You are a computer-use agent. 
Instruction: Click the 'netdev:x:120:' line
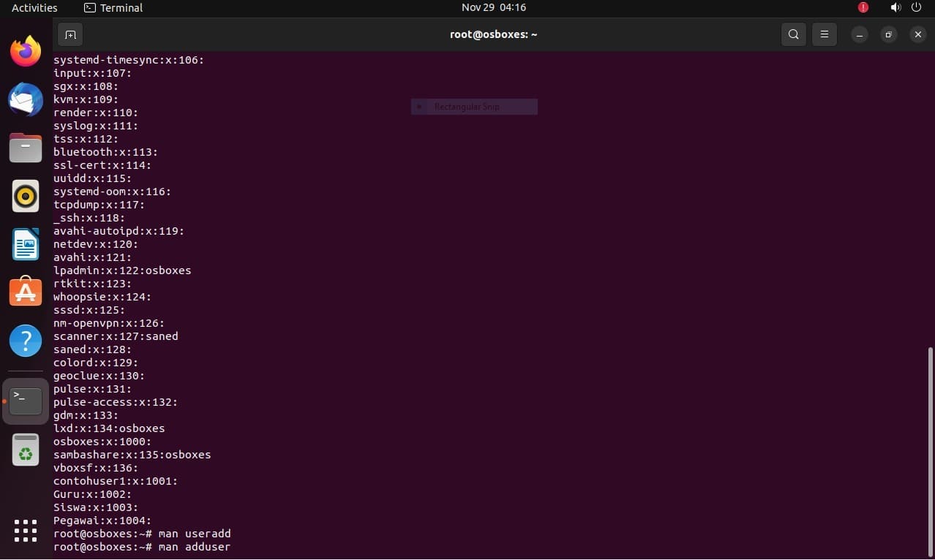(96, 244)
